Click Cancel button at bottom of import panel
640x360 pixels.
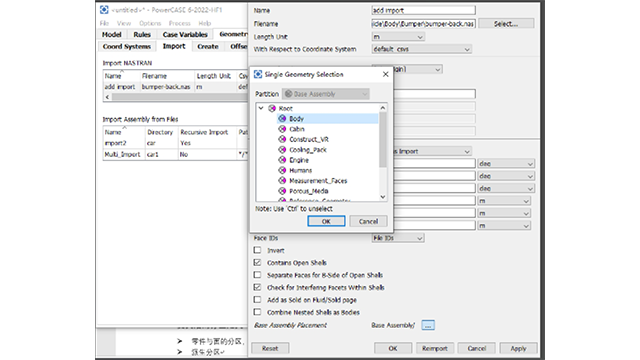point(477,348)
